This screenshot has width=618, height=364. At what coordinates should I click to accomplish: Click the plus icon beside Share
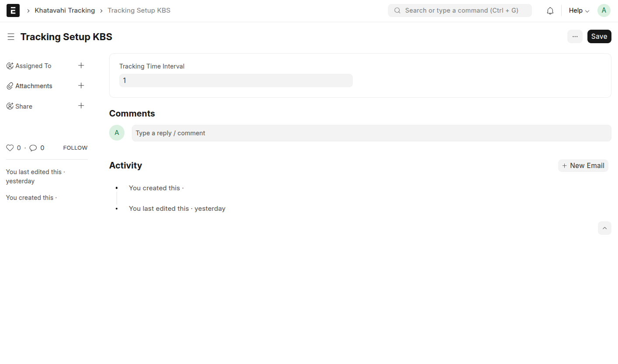pos(81,106)
